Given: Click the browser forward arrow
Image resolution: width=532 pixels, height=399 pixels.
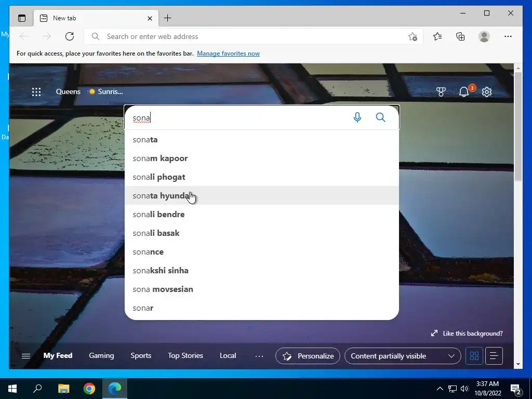Looking at the screenshot, I should click(x=47, y=36).
